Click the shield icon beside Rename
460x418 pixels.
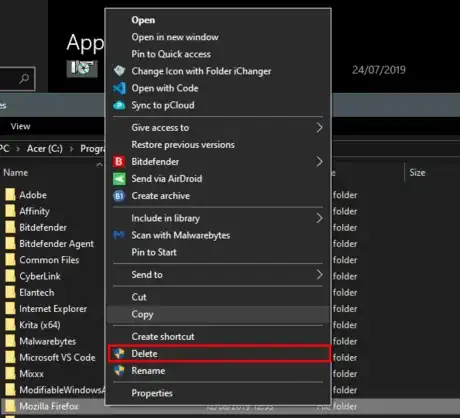[119, 371]
